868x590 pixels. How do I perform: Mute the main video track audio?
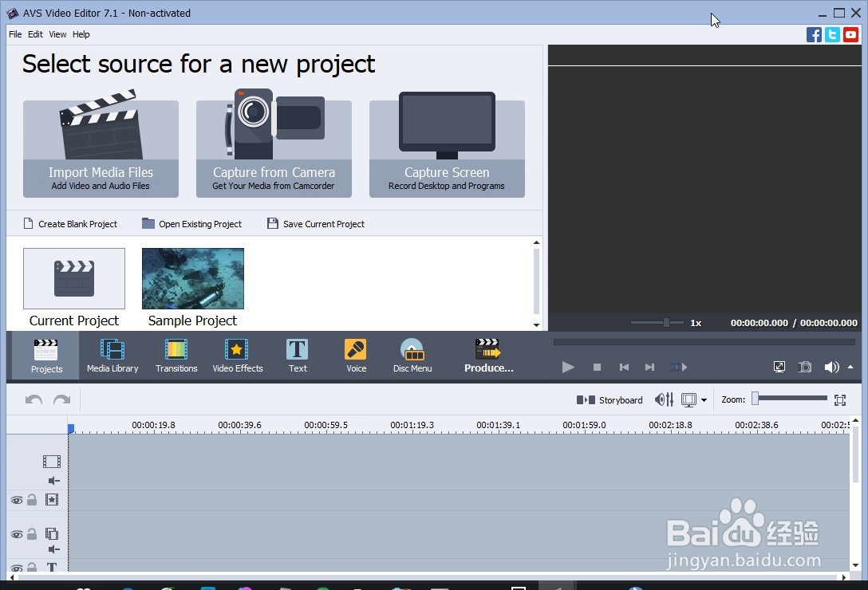click(x=53, y=481)
